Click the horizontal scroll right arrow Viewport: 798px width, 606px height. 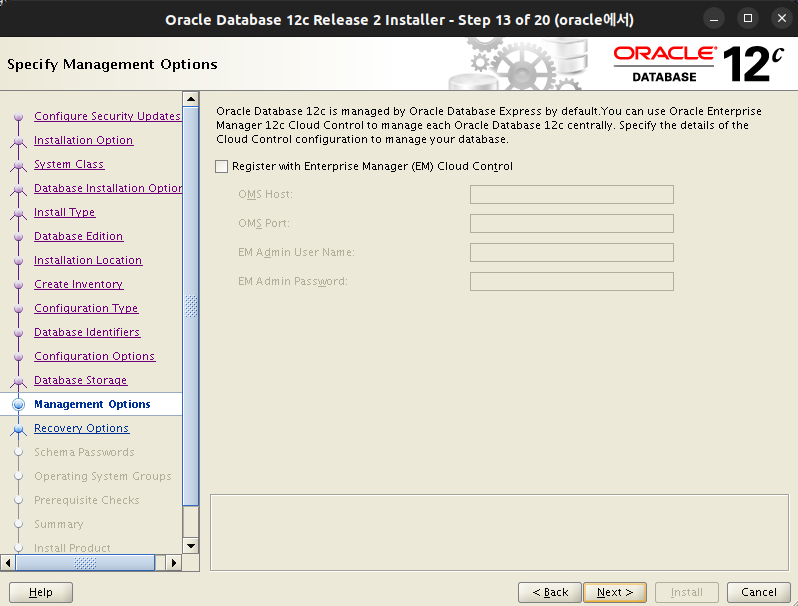point(174,563)
